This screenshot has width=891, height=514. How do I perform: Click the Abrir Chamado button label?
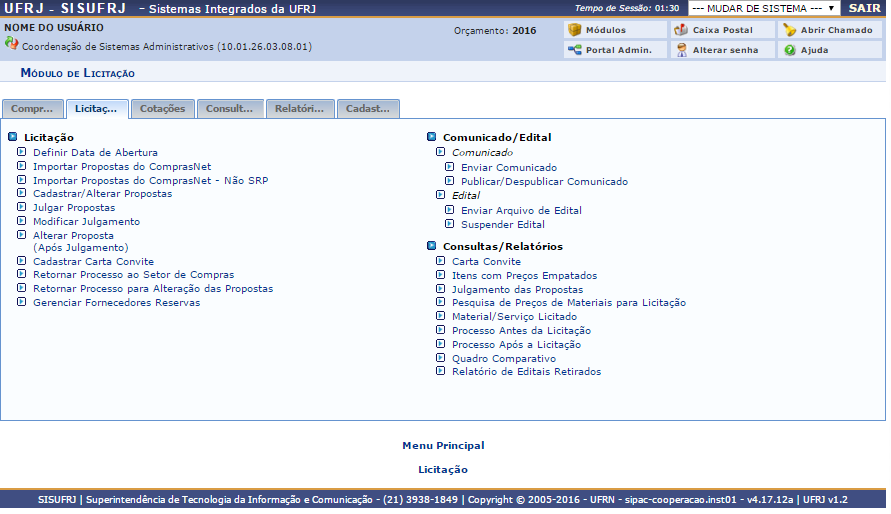pos(836,30)
